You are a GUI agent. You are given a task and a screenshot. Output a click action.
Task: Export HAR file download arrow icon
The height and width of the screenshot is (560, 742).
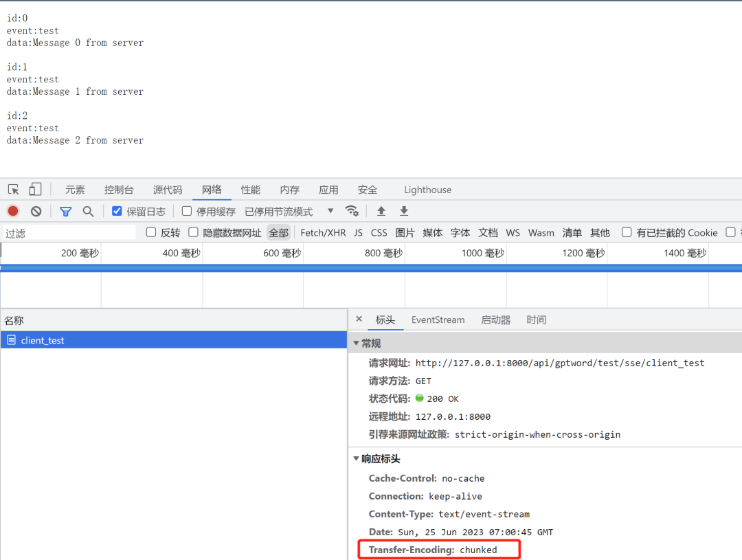pyautogui.click(x=404, y=211)
